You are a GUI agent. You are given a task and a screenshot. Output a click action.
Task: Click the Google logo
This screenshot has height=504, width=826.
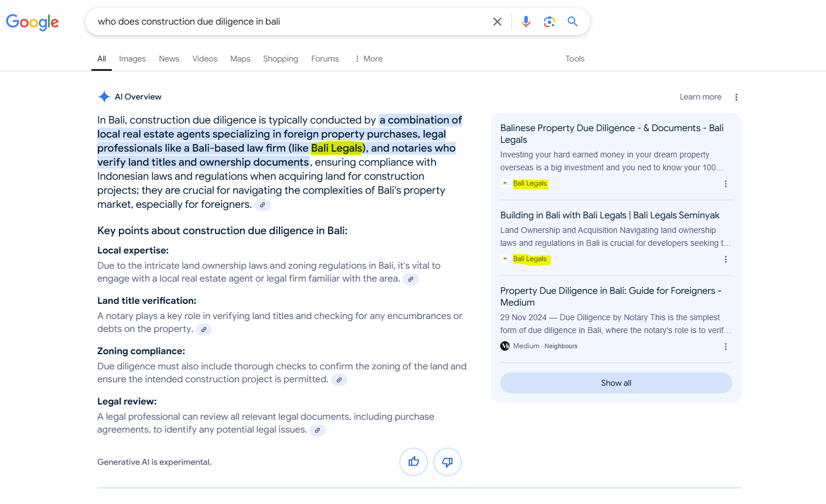click(x=32, y=22)
